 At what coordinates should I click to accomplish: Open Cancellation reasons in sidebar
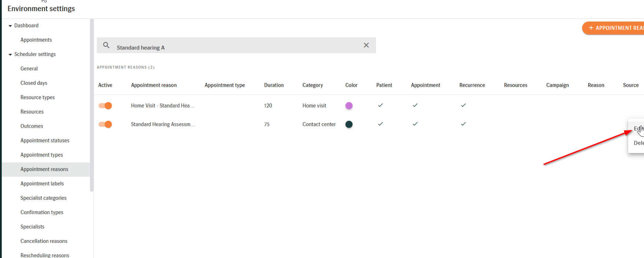tap(44, 241)
